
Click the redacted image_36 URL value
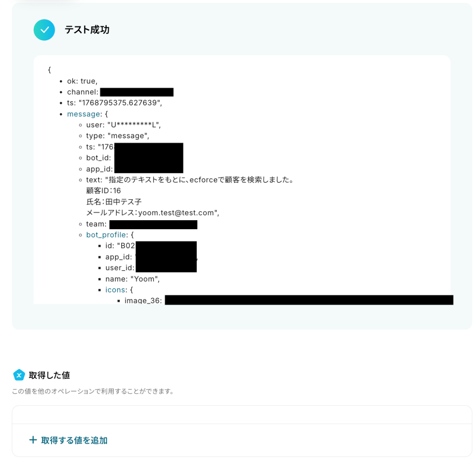point(309,300)
